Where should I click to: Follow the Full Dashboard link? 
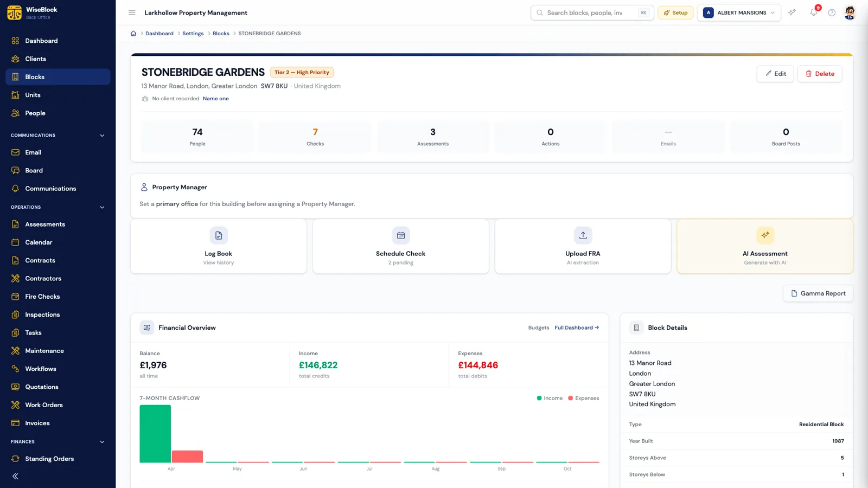[x=577, y=328]
